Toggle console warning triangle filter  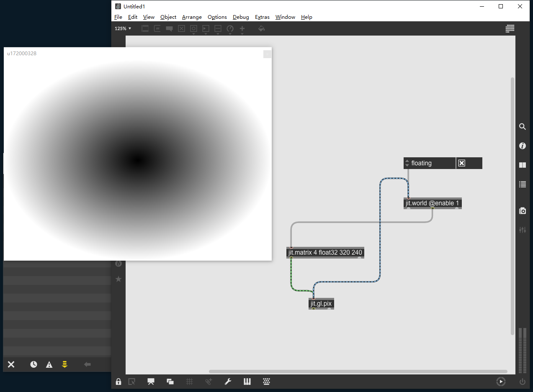click(49, 364)
